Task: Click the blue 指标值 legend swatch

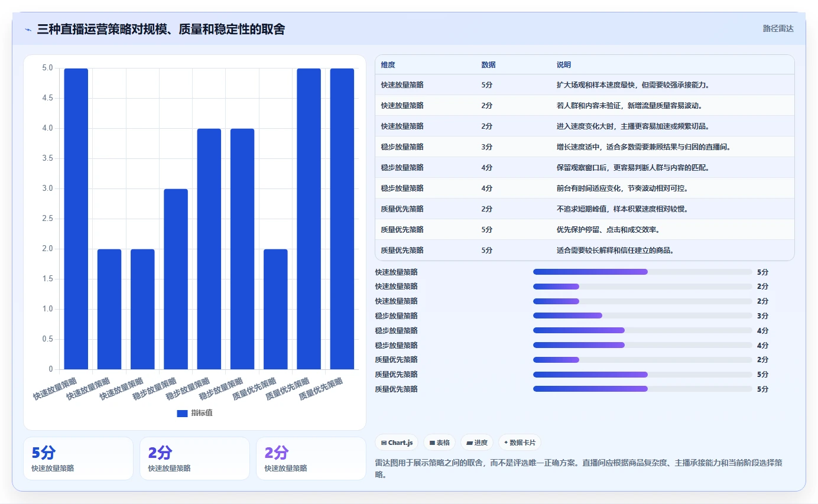Action: (182, 413)
